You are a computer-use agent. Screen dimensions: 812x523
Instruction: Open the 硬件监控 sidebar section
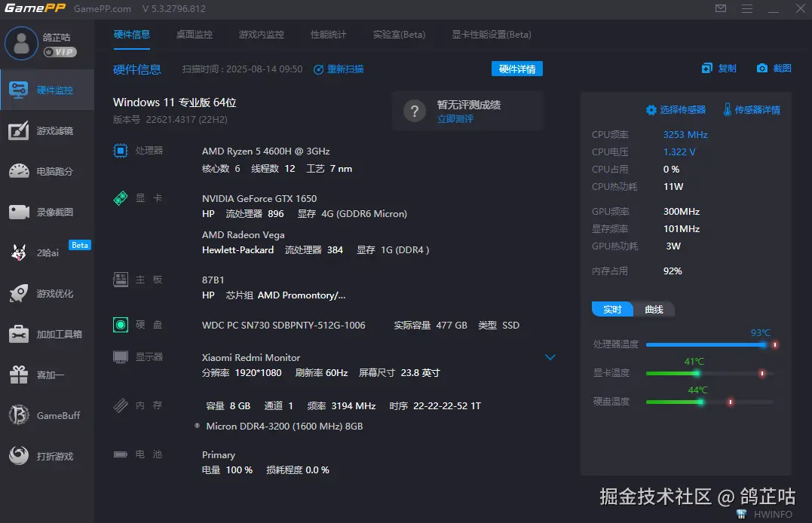click(47, 90)
